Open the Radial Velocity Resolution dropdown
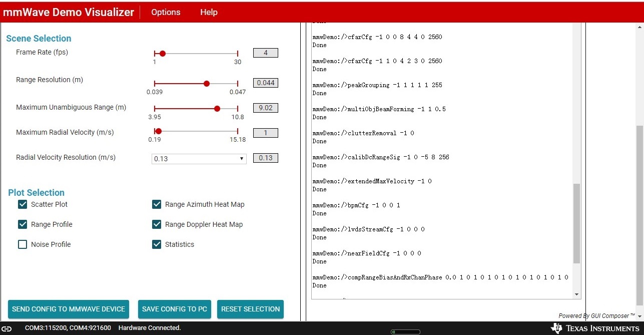Viewport: 644px width, 335px height. pos(199,158)
